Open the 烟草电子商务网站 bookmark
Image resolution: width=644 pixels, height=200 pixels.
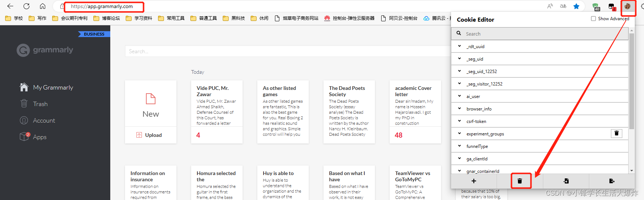297,18
